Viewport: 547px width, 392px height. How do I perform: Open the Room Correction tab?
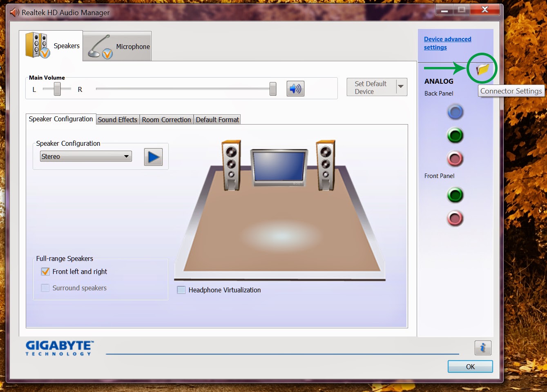pyautogui.click(x=166, y=120)
